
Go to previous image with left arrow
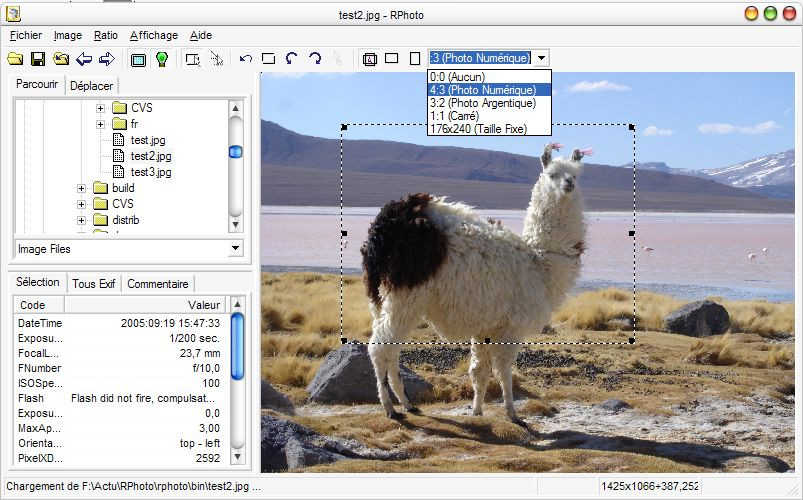coord(84,59)
